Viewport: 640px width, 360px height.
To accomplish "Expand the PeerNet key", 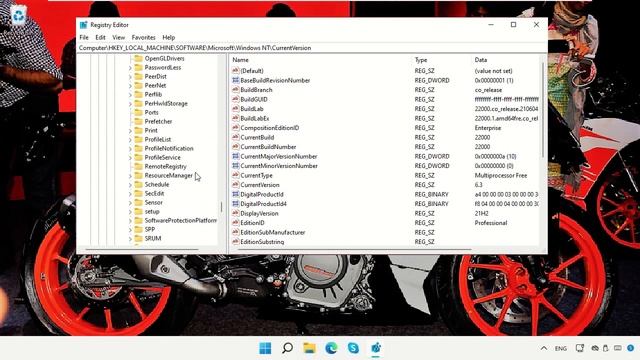I will tap(130, 86).
